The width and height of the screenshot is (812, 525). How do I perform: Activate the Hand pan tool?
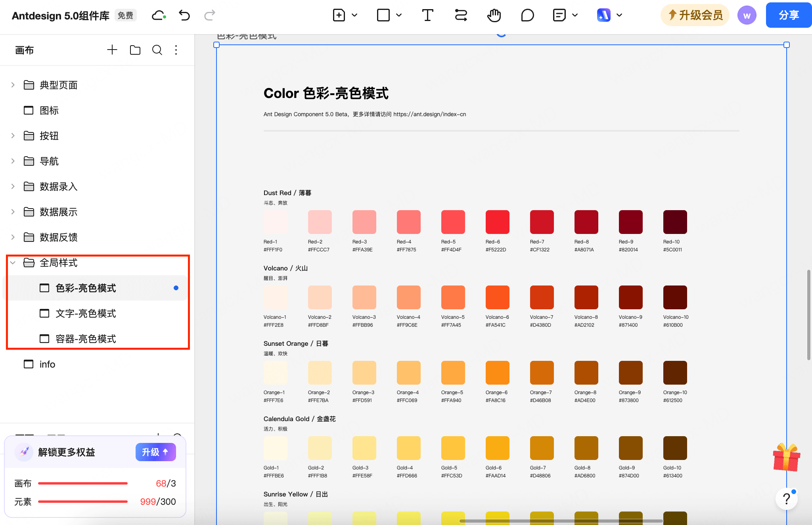[x=494, y=15]
